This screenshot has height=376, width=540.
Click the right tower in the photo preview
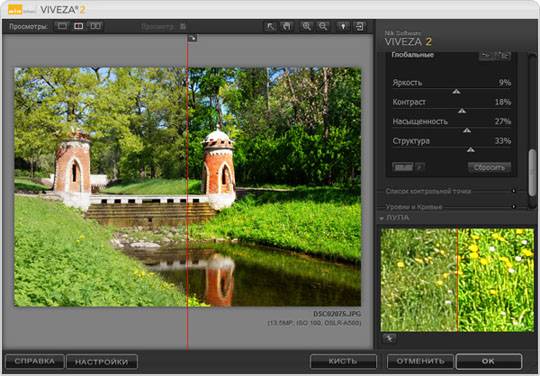coord(219,169)
